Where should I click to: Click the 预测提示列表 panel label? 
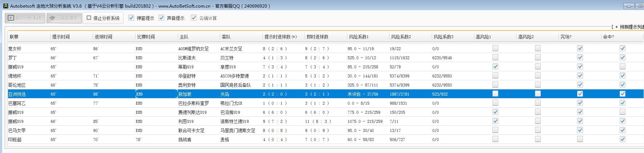(631, 27)
